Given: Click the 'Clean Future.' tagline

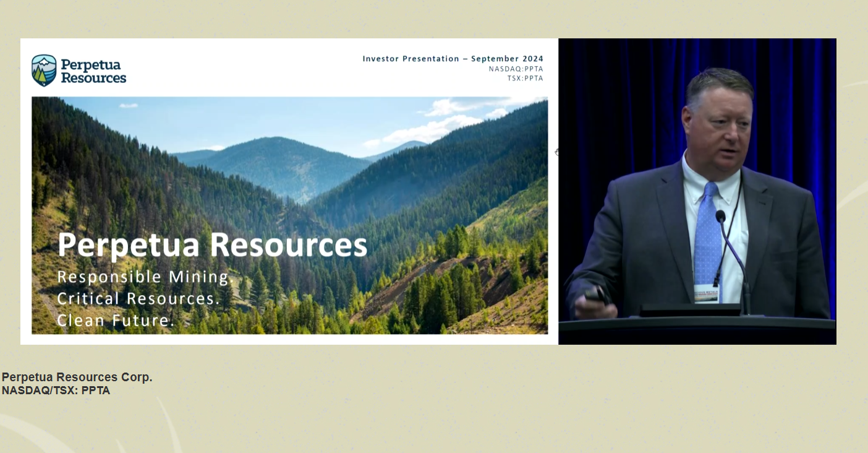Looking at the screenshot, I should [116, 320].
